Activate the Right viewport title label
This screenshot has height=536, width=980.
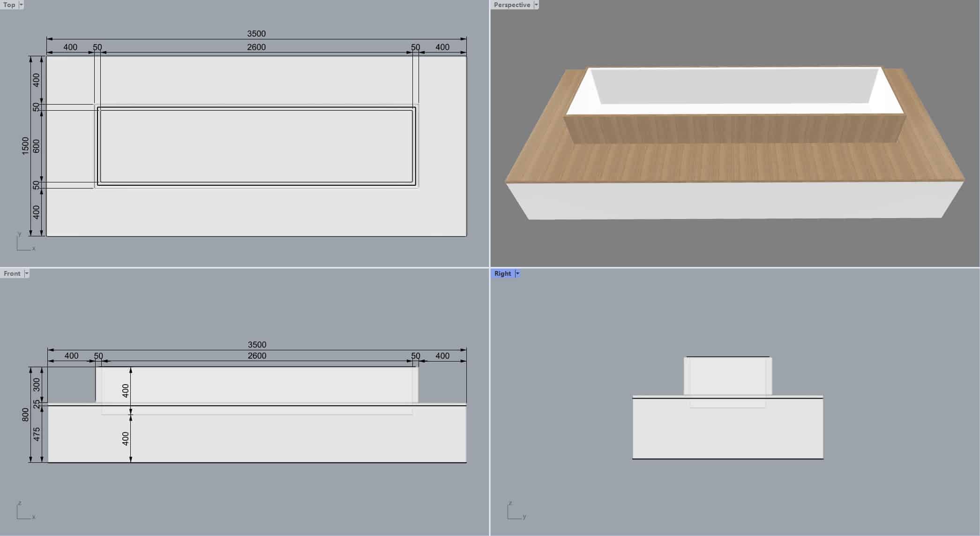click(x=502, y=273)
